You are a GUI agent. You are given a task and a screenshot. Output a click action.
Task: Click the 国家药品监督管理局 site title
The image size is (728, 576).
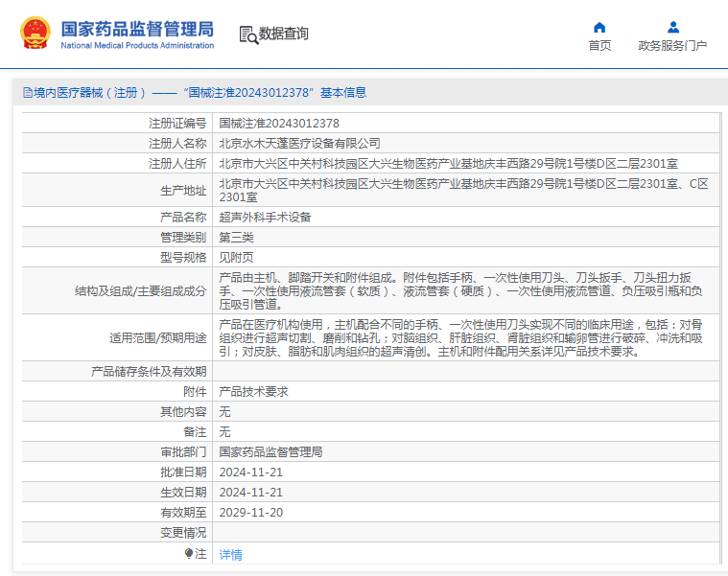click(x=137, y=28)
